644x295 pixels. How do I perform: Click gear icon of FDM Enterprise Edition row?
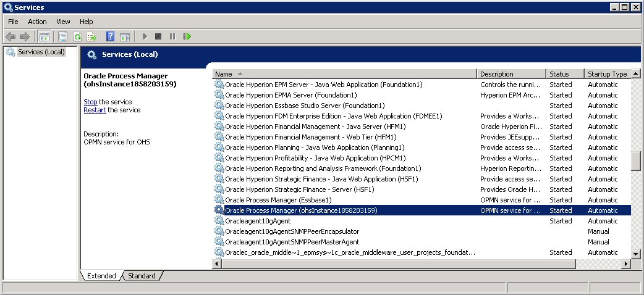click(219, 116)
